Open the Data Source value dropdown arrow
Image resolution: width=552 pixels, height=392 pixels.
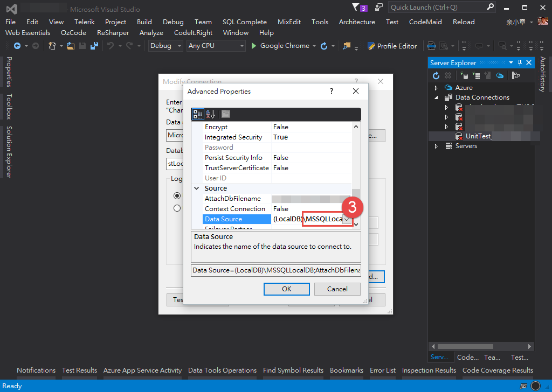click(347, 219)
